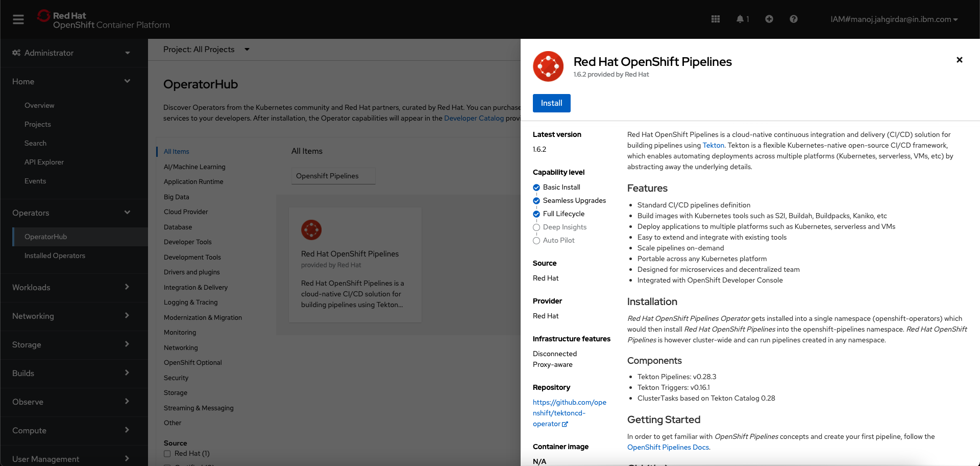Filter by Drivers and plugins category

click(x=192, y=272)
